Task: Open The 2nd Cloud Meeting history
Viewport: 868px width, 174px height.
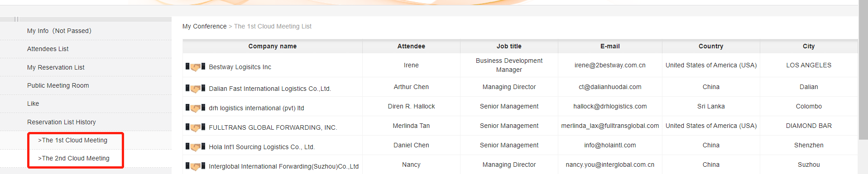Action: 74,158
